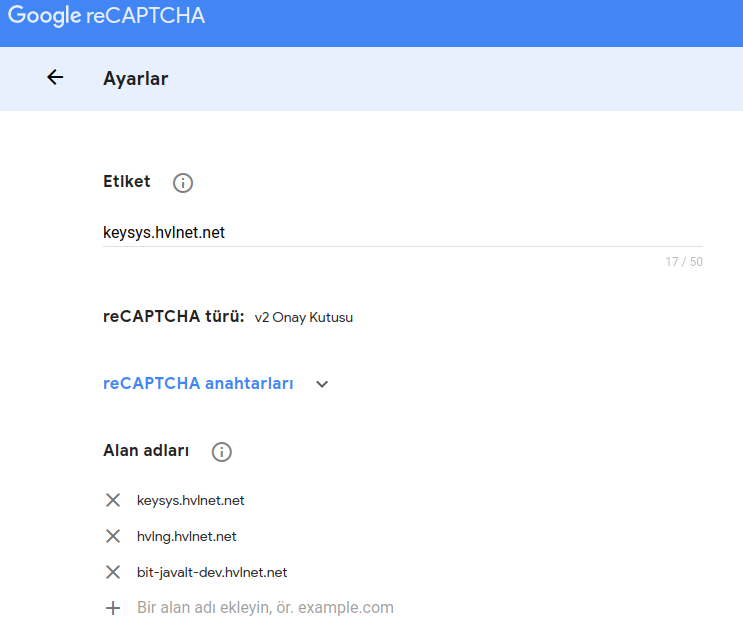Expand the reCAPTCHA anahtarları chevron
Viewport: 743px width, 644px height.
click(322, 384)
